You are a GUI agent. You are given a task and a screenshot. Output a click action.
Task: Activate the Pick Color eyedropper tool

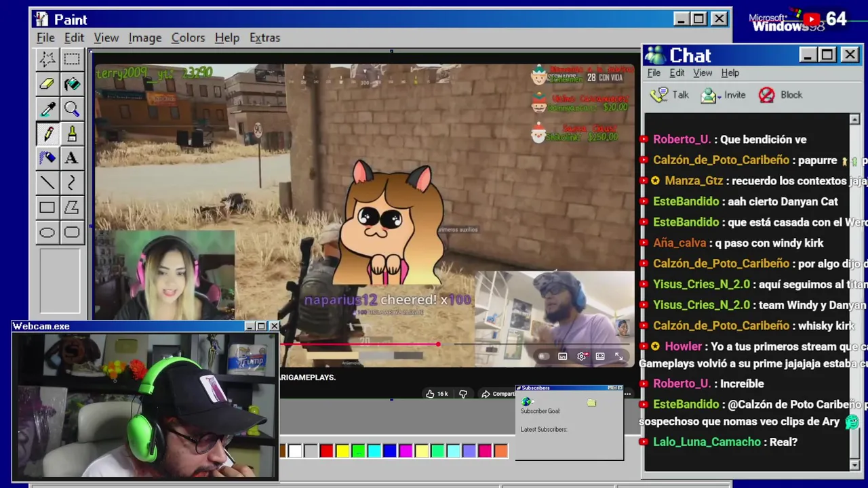[x=47, y=108]
